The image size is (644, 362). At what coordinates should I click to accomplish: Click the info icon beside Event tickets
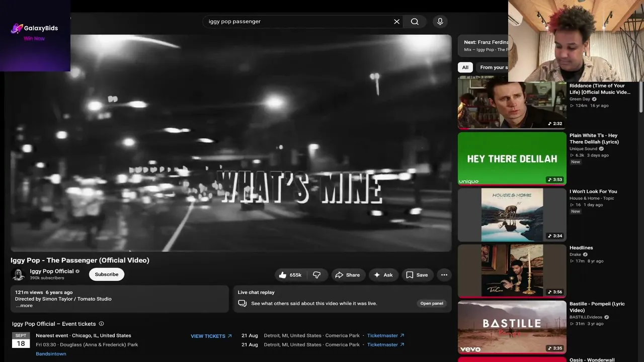tap(101, 324)
